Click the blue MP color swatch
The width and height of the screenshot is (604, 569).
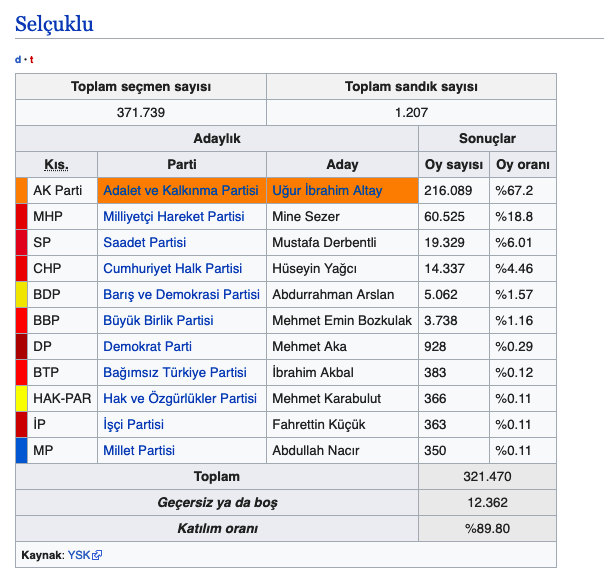coord(22,450)
